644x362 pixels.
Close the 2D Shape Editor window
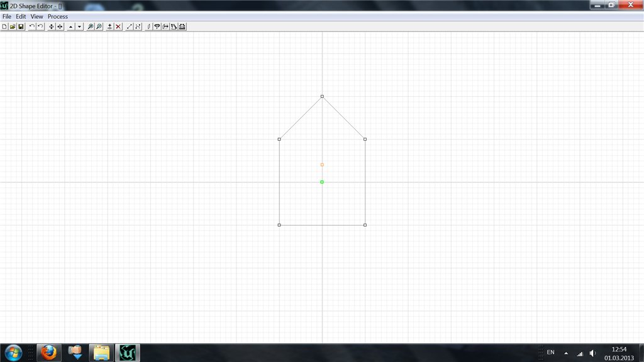[631, 5]
